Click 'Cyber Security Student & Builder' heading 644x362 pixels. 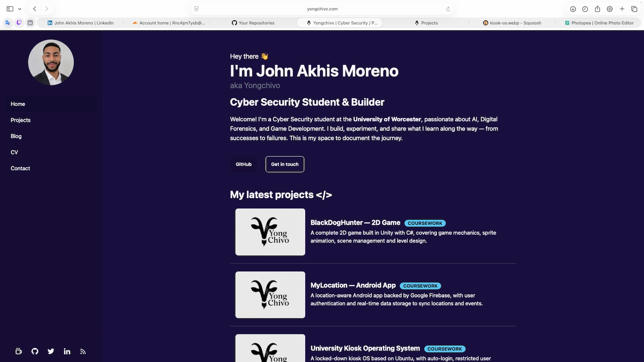click(x=307, y=102)
